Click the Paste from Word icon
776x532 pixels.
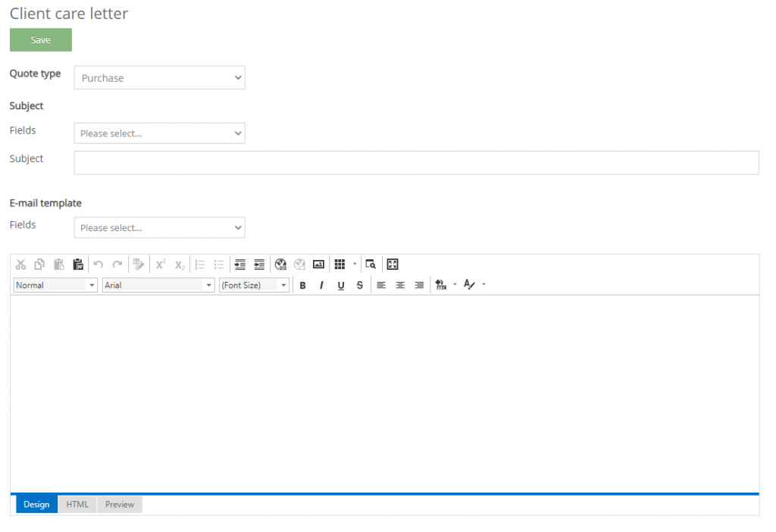78,264
